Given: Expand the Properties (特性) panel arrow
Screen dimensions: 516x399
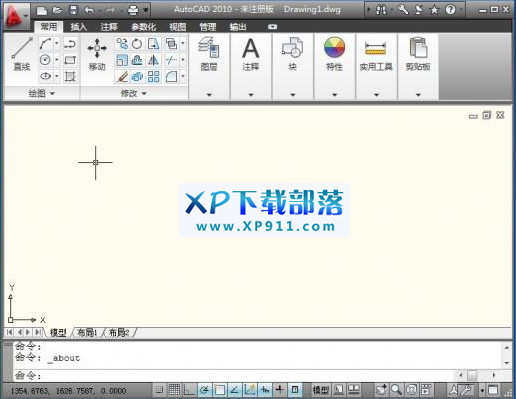Looking at the screenshot, I should pos(334,95).
